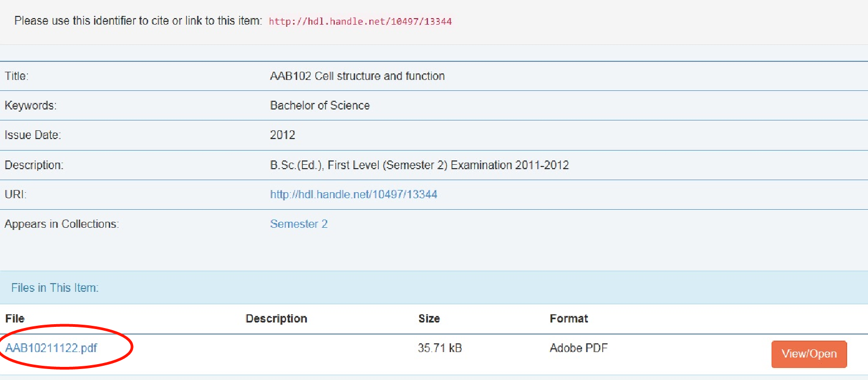Click the Keywords field label
Screen dimensions: 868x380
click(x=30, y=106)
